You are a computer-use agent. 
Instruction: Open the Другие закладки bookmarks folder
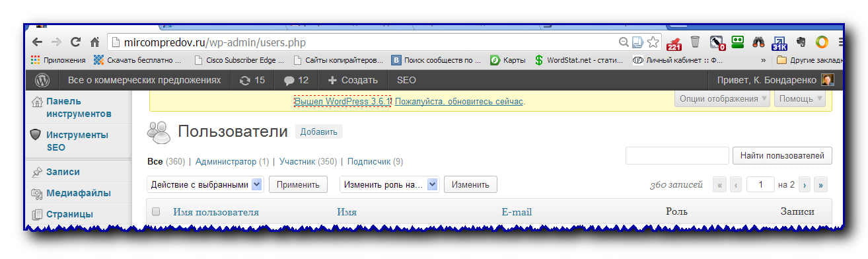point(809,60)
